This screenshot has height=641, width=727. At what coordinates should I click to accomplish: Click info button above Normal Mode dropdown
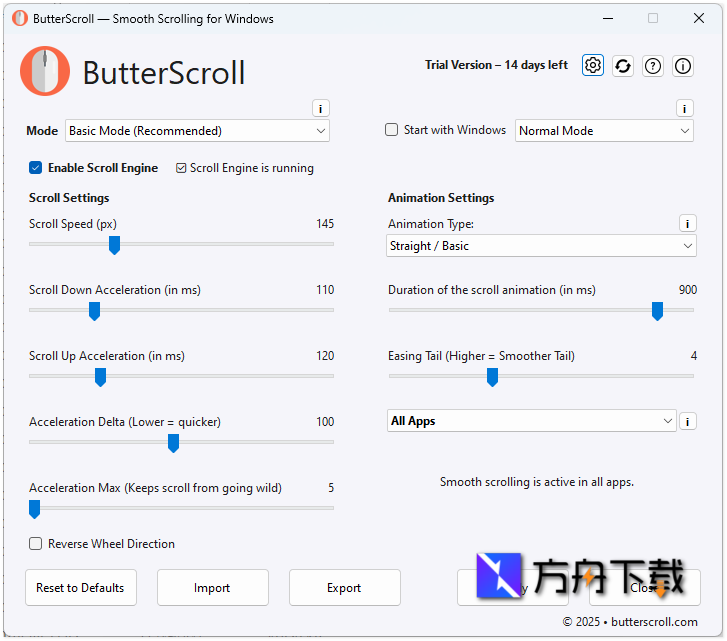pyautogui.click(x=684, y=109)
